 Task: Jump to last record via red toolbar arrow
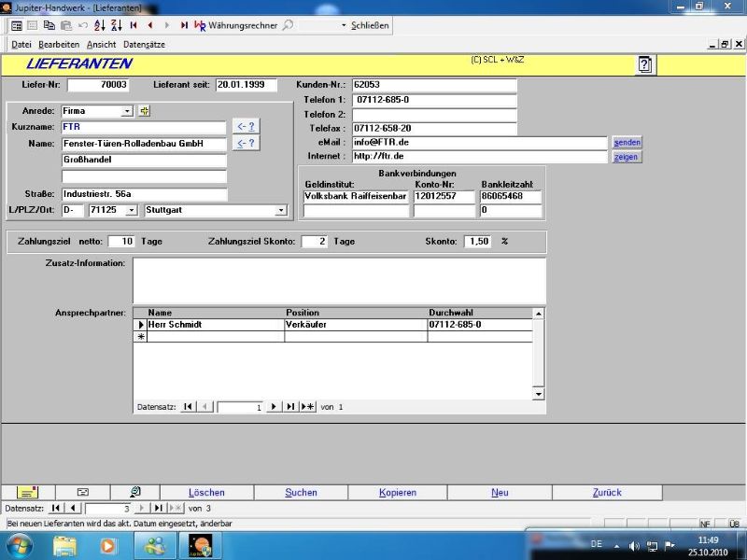pyautogui.click(x=184, y=25)
